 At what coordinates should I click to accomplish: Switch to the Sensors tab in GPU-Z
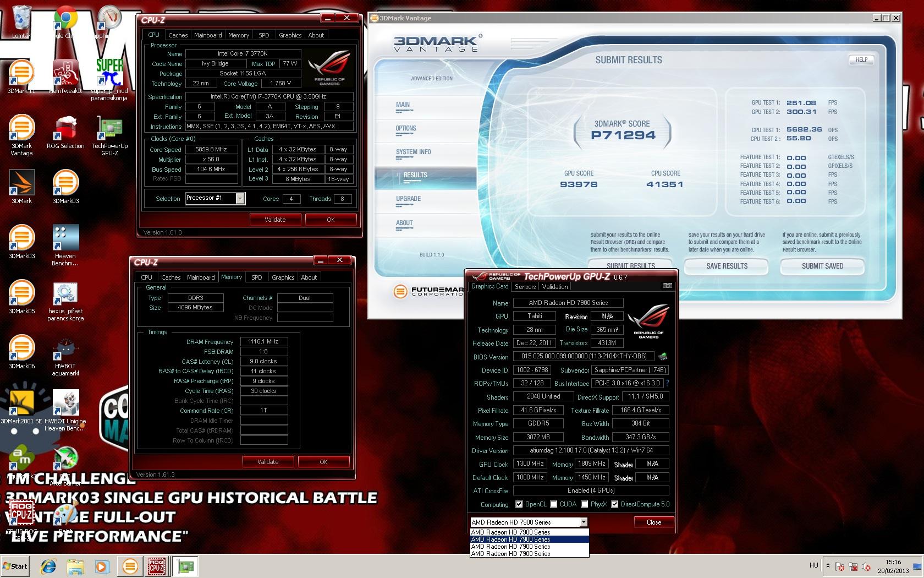525,286
